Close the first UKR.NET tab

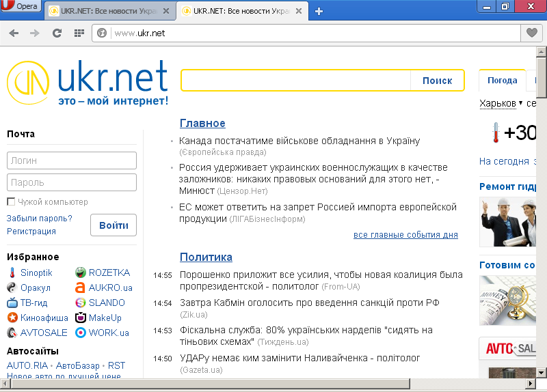166,11
